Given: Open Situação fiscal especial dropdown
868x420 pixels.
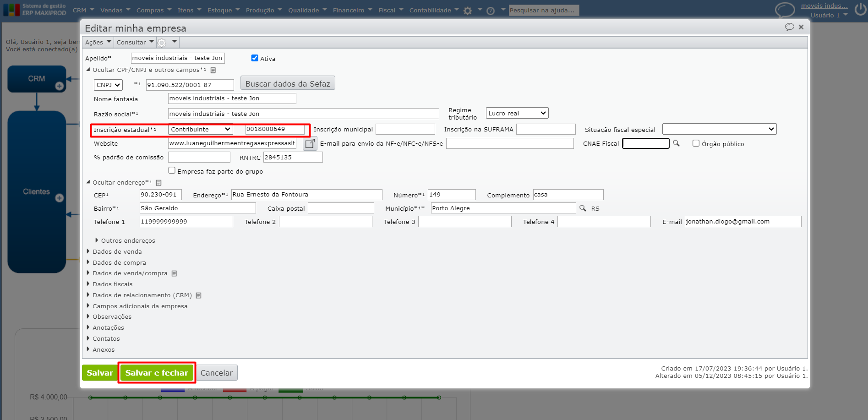Looking at the screenshot, I should coord(719,129).
